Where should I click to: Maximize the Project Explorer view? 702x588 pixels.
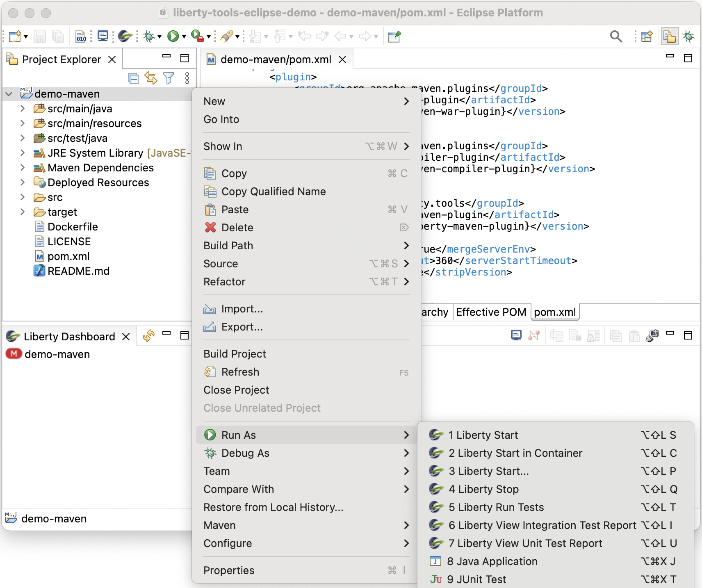(x=185, y=58)
